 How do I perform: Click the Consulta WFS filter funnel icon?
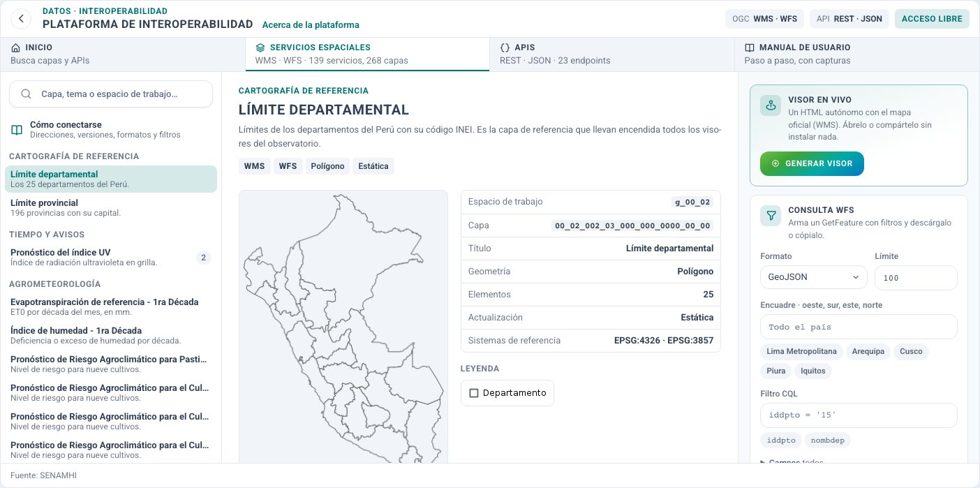pyautogui.click(x=771, y=216)
